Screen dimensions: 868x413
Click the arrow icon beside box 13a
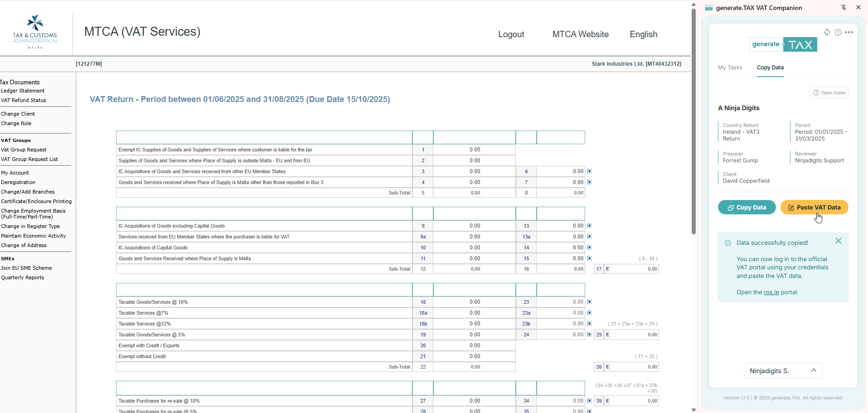click(x=589, y=237)
